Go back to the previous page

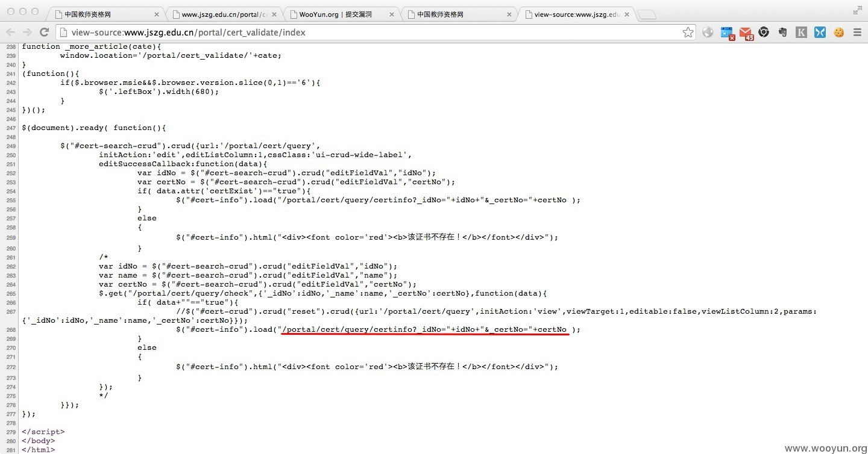[11, 33]
